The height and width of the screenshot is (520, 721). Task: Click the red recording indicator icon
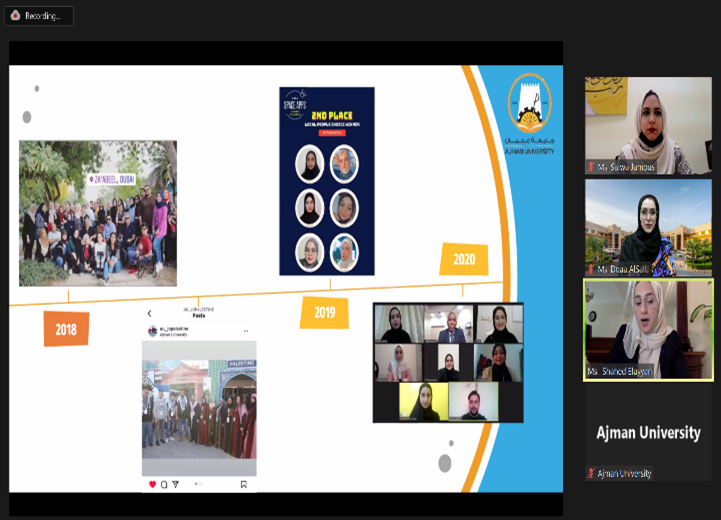pyautogui.click(x=16, y=16)
